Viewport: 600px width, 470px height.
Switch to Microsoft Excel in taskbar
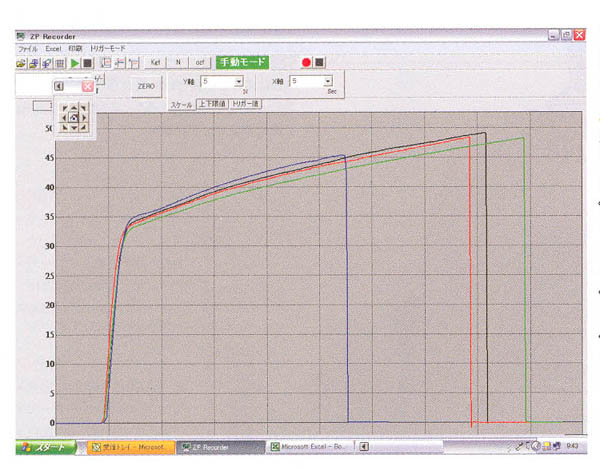click(x=309, y=446)
